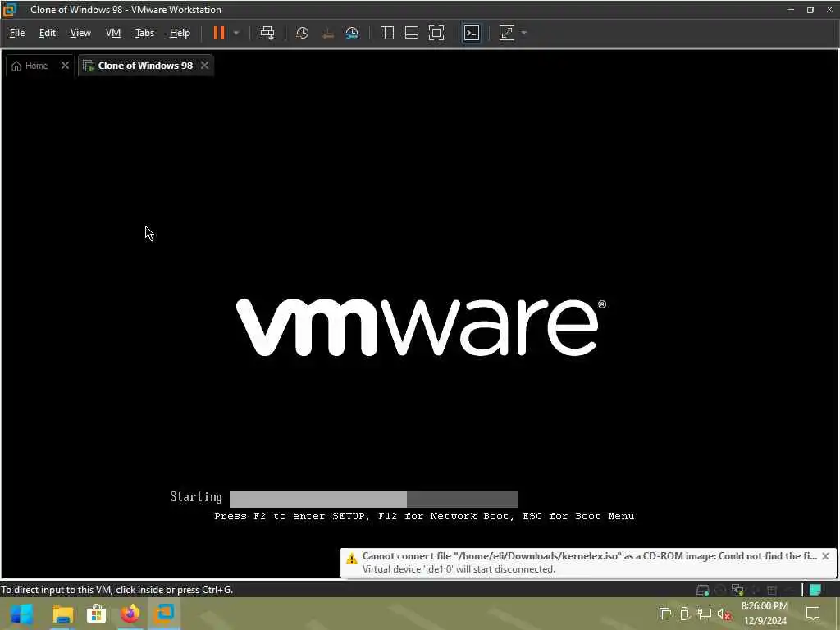840x630 pixels.
Task: Pause the virtual machine with the orange button
Action: 218,33
